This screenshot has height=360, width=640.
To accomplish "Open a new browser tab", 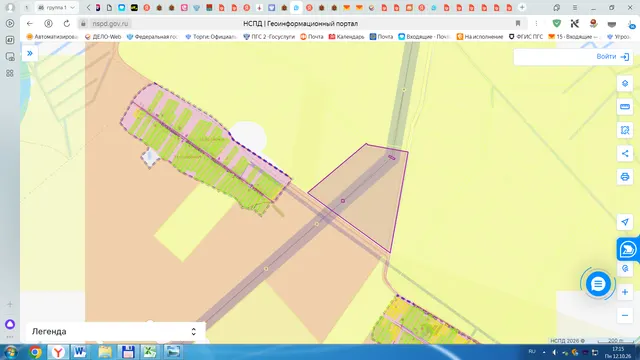I will tap(522, 7).
